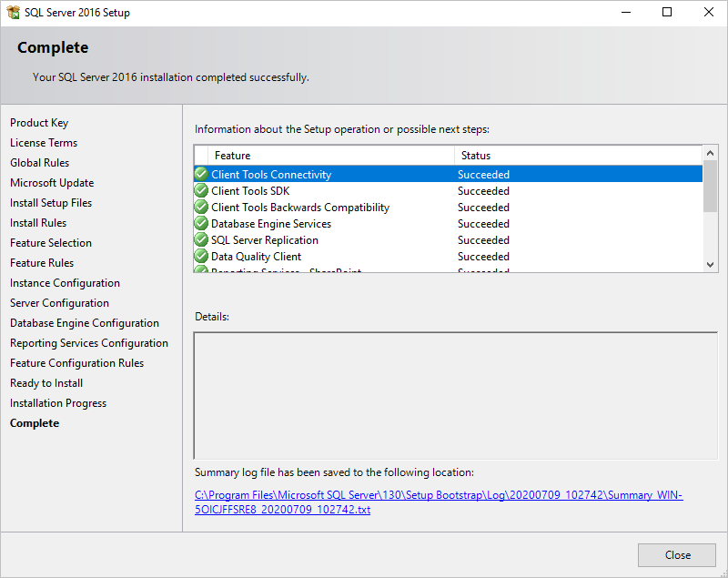
Task: Click scroll up arrow in feature list
Action: pyautogui.click(x=710, y=153)
